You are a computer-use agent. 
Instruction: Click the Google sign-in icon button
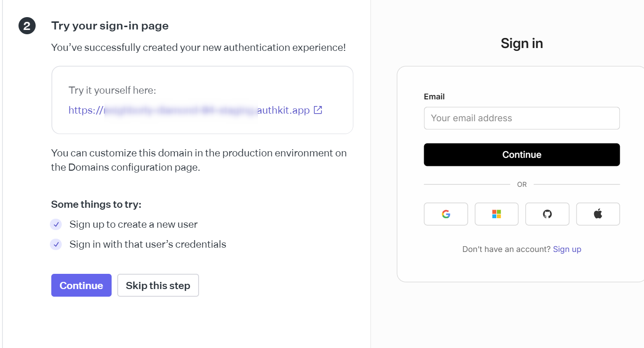pyautogui.click(x=445, y=214)
